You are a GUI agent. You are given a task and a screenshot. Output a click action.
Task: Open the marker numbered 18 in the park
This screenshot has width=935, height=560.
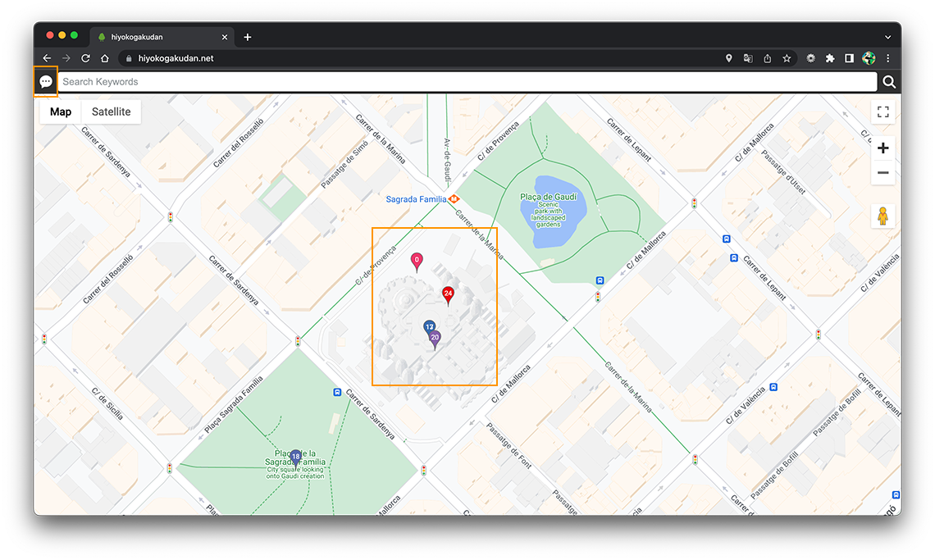click(296, 458)
